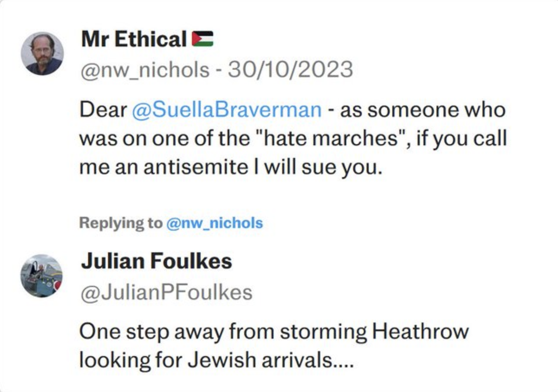The width and height of the screenshot is (558, 392).
Task: Click "as someone who" in the first tweet
Action: pos(423,110)
